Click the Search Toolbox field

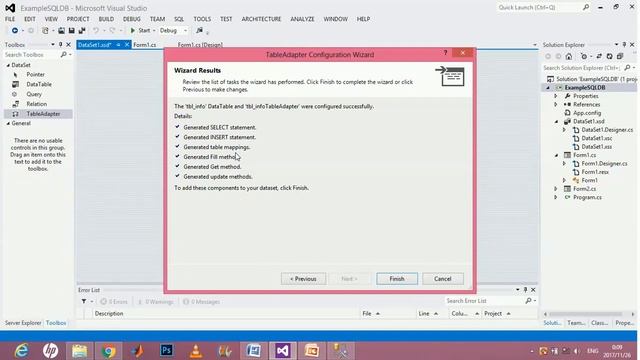[31, 55]
